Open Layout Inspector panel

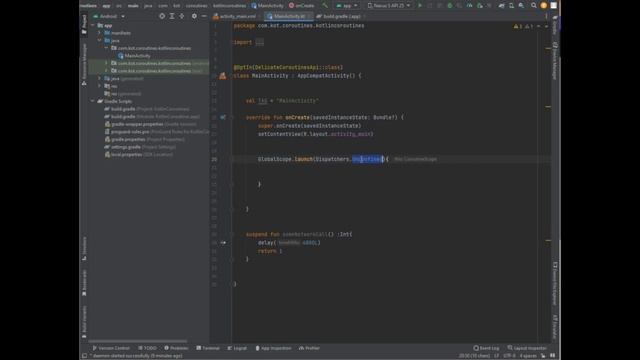[x=527, y=348]
